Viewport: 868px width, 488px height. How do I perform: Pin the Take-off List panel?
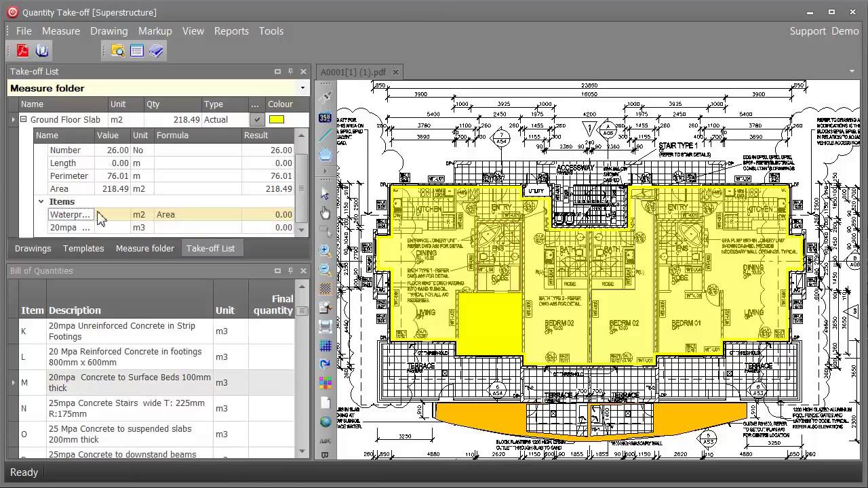290,72
